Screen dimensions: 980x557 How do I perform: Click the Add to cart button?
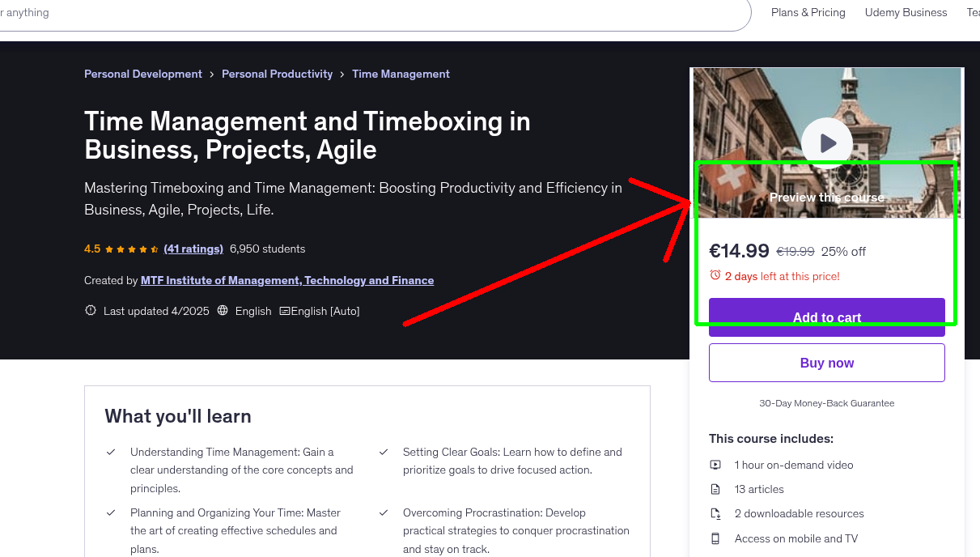point(826,317)
